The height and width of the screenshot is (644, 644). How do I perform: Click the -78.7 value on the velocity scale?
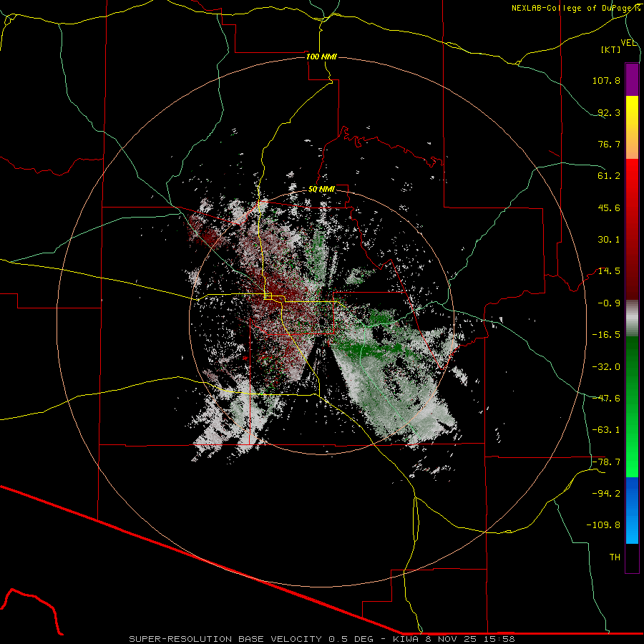point(606,462)
